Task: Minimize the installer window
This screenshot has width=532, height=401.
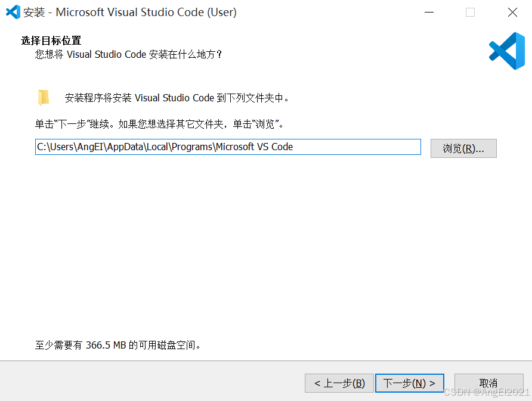Action: click(429, 12)
